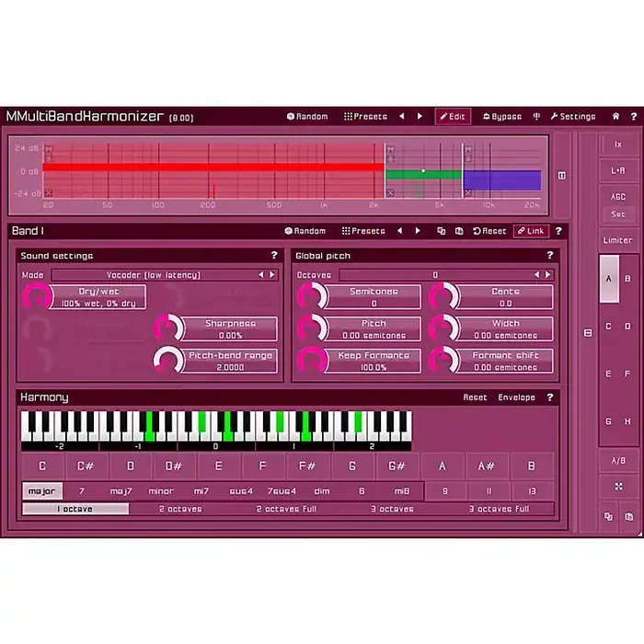644x644 pixels.
Task: Select the F# root note
Action: click(x=307, y=466)
